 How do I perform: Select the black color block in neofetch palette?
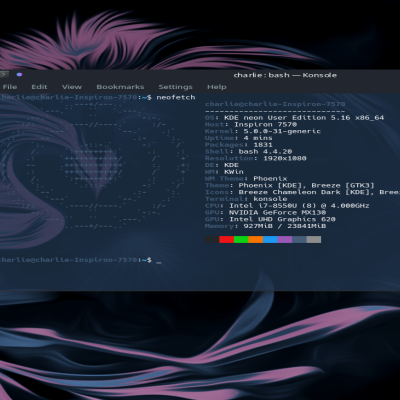click(212, 239)
